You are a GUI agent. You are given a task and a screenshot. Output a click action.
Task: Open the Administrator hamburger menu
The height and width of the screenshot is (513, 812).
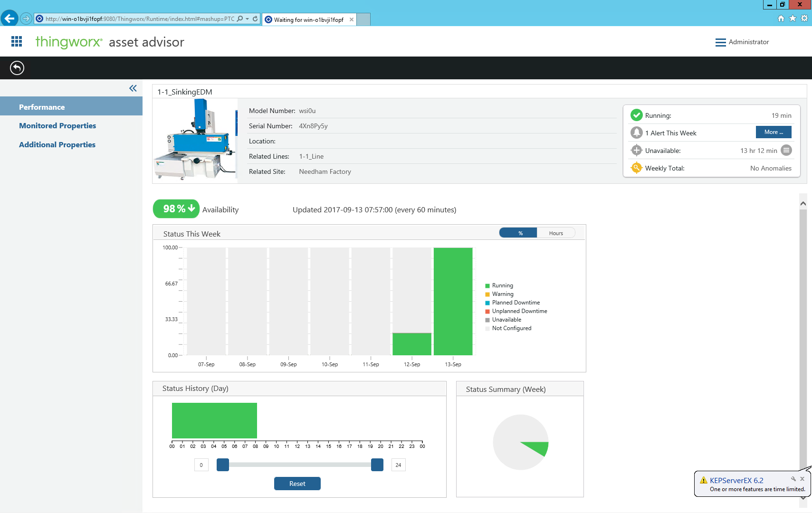click(x=720, y=42)
